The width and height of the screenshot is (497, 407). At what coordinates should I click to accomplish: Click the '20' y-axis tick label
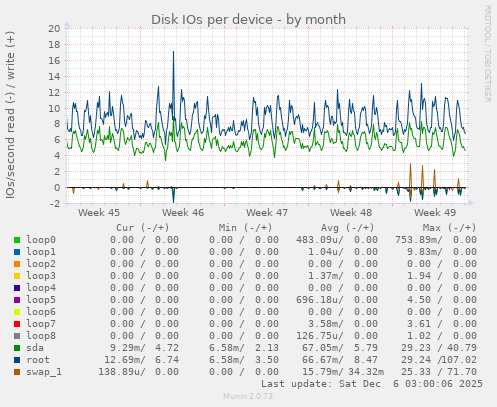(x=54, y=28)
